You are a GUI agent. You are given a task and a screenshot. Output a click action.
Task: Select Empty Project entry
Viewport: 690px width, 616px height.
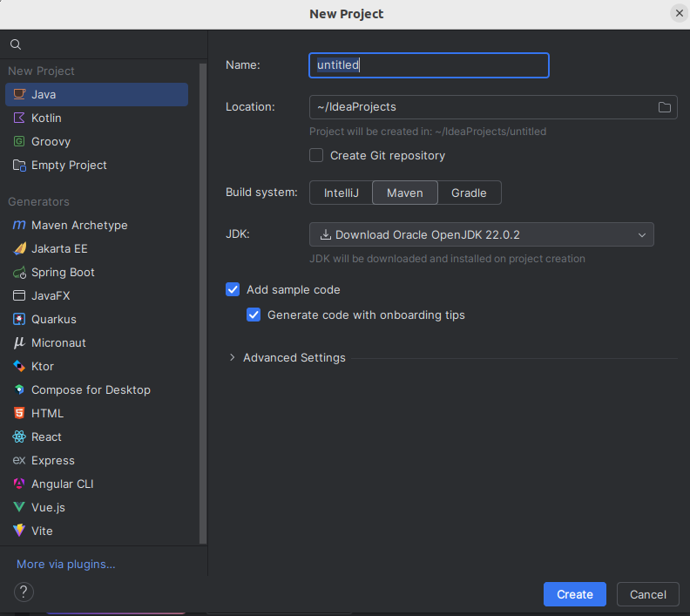97,165
